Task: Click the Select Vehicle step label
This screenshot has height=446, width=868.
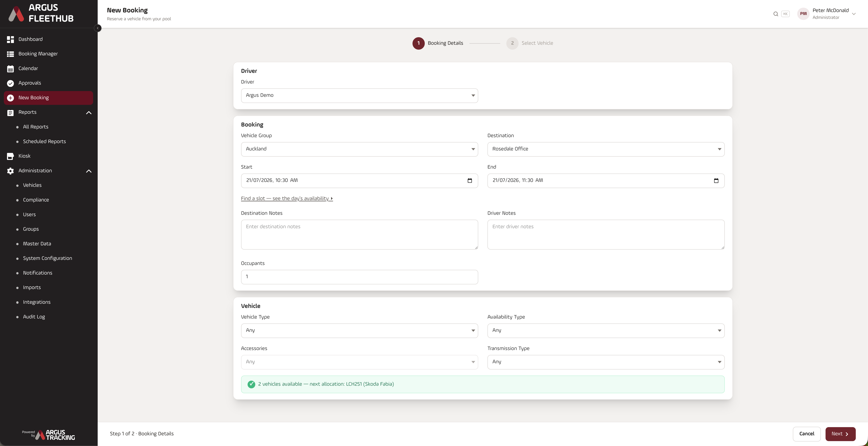Action: (x=537, y=43)
